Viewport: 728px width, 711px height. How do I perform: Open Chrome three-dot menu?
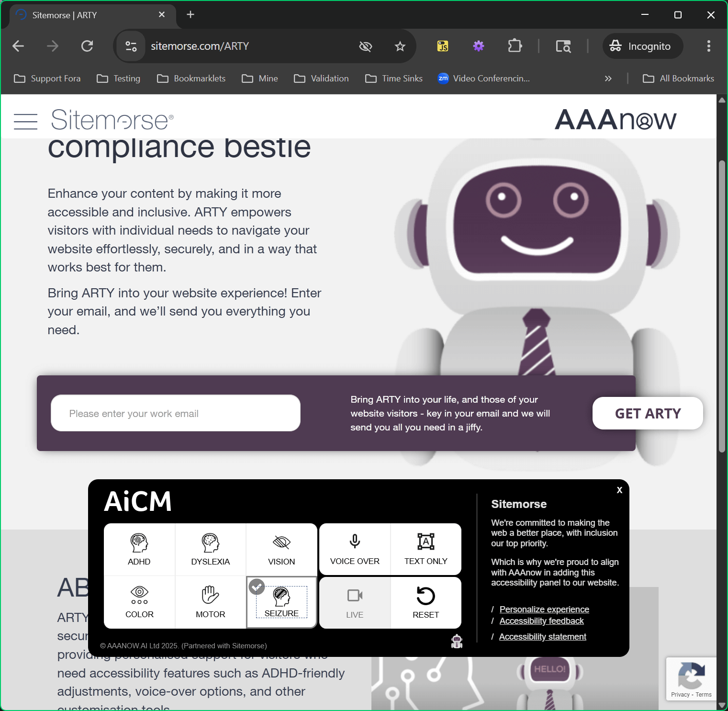pyautogui.click(x=709, y=46)
